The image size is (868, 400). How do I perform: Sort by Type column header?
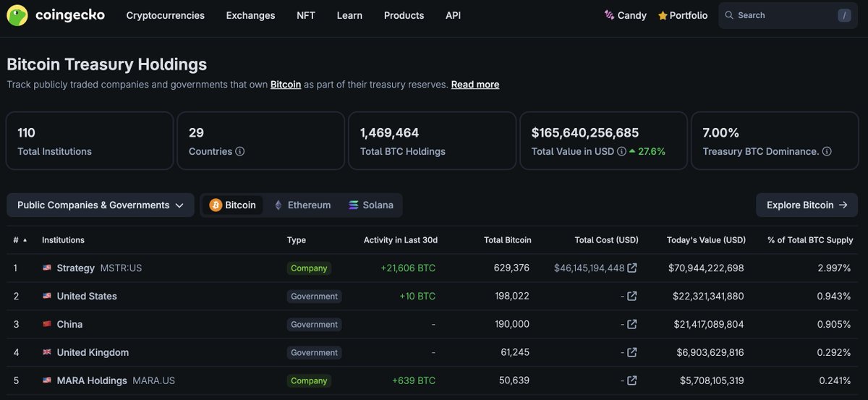click(x=297, y=240)
